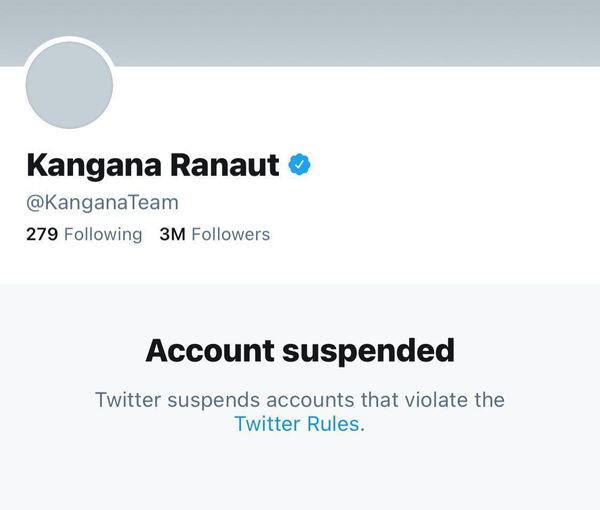The image size is (600, 510).
Task: Click the gray profile header banner
Action: 350,30
